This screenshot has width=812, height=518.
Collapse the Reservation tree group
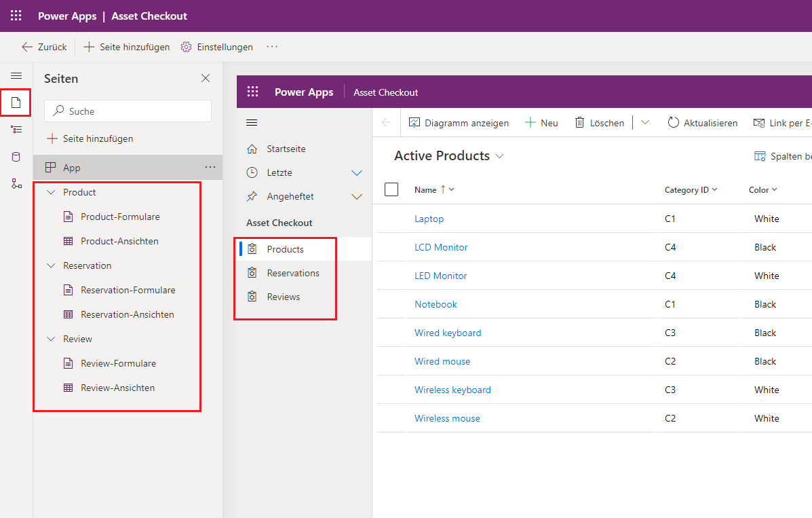(51, 265)
